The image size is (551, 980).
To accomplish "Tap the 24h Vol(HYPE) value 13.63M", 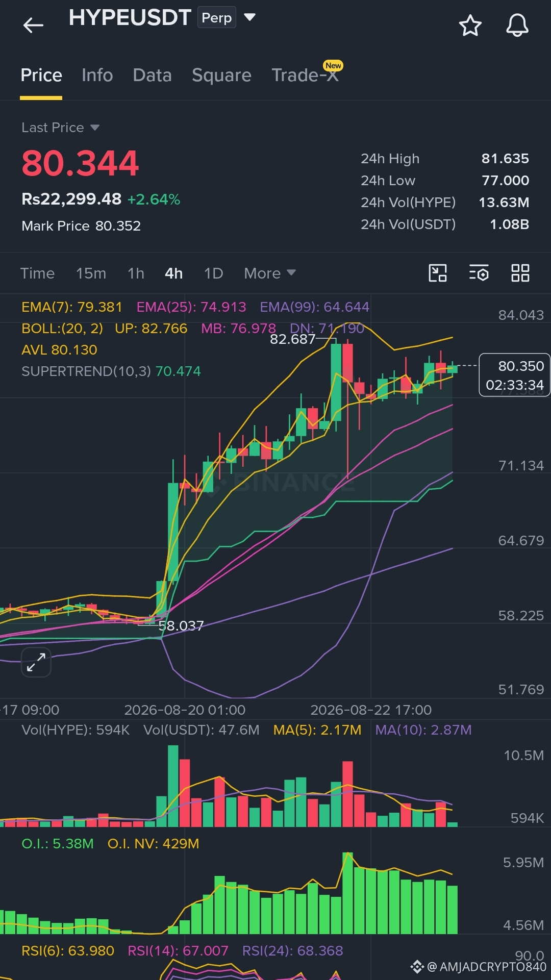I will tap(504, 203).
